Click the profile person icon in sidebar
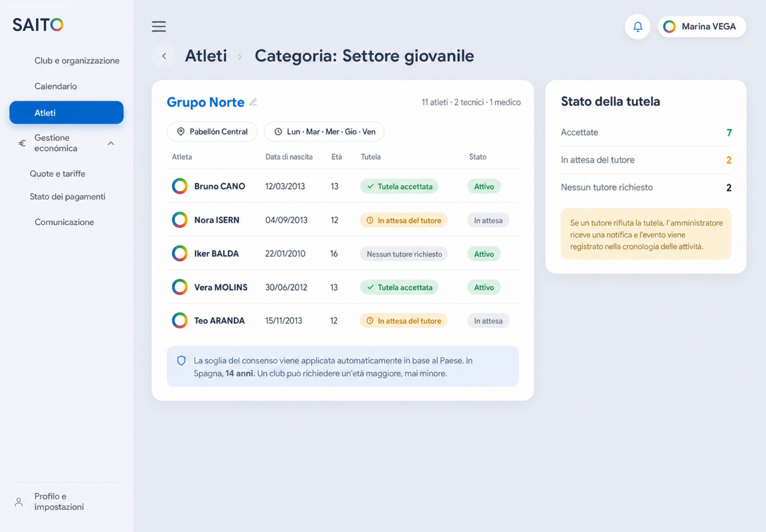Image resolution: width=766 pixels, height=532 pixels. click(19, 502)
